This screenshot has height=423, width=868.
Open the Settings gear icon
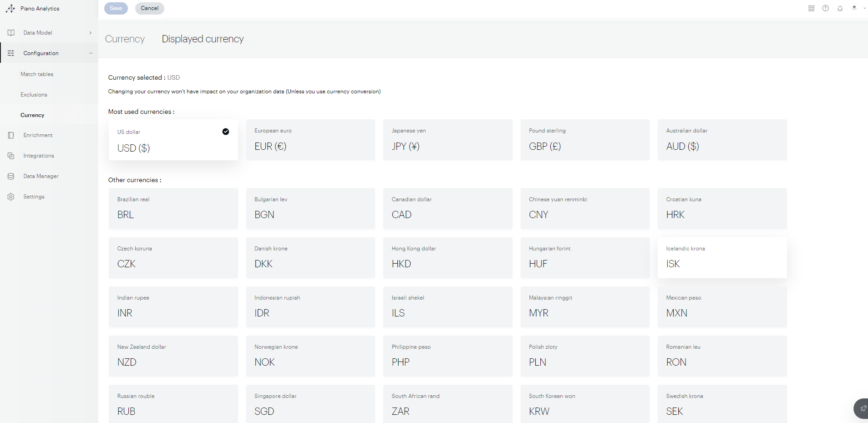[10, 197]
